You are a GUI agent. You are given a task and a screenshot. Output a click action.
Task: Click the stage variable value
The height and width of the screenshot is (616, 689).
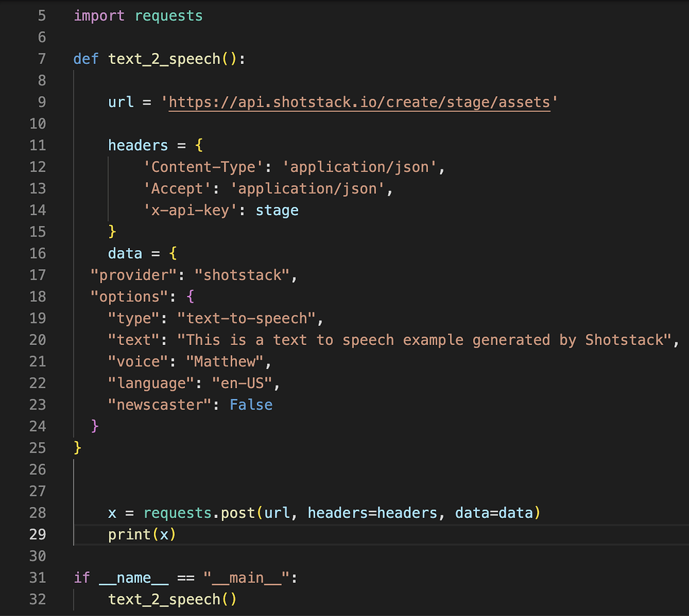[276, 210]
